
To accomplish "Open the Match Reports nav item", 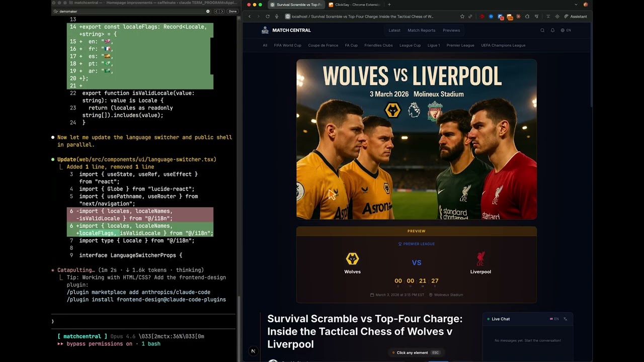I will pyautogui.click(x=422, y=30).
